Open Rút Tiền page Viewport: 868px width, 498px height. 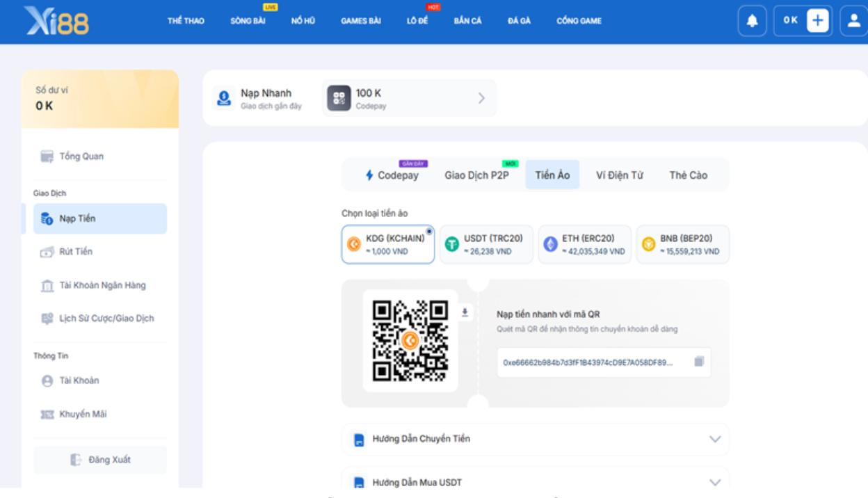click(100, 251)
